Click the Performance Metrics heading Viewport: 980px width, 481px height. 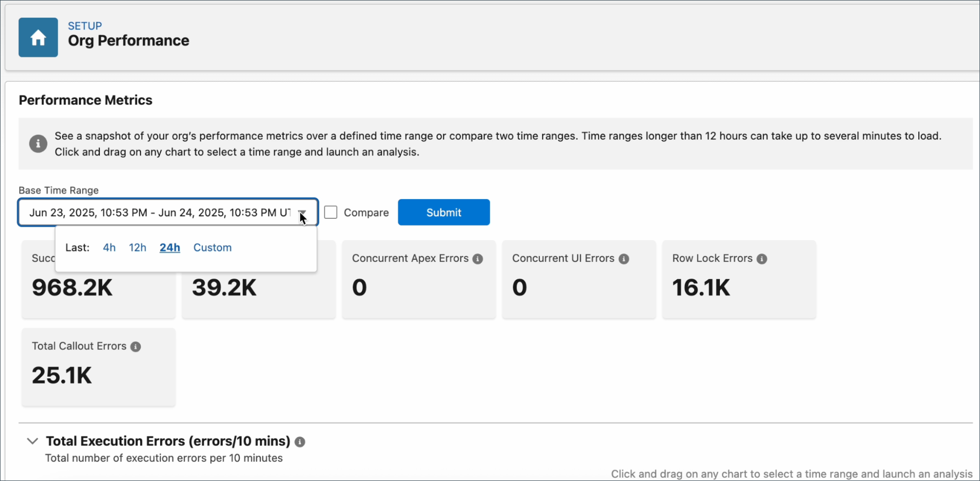[x=85, y=100]
